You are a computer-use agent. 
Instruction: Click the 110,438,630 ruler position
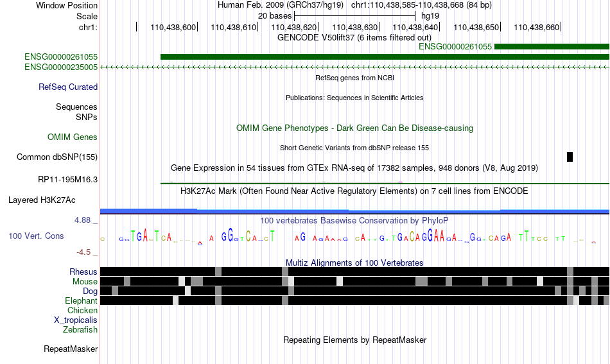click(355, 27)
